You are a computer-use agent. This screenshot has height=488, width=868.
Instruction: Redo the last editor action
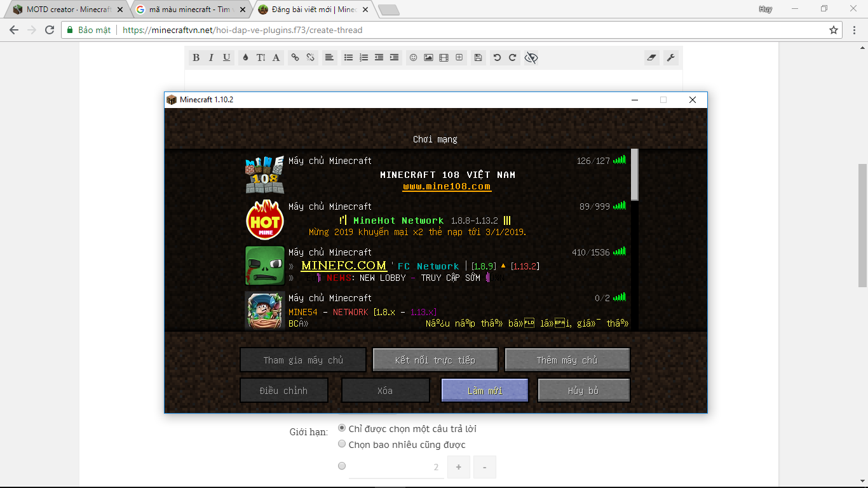(x=512, y=58)
